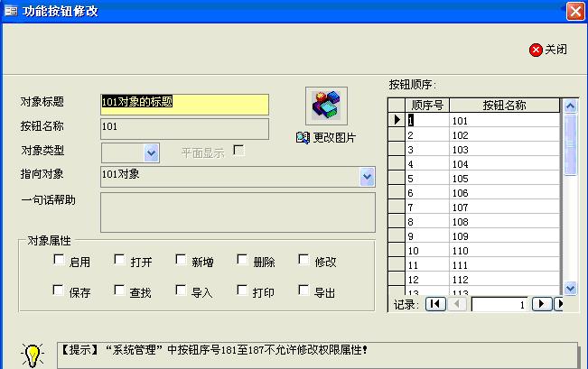The height and width of the screenshot is (369, 588).
Task: Click the 对象标题 text field
Action: click(184, 103)
